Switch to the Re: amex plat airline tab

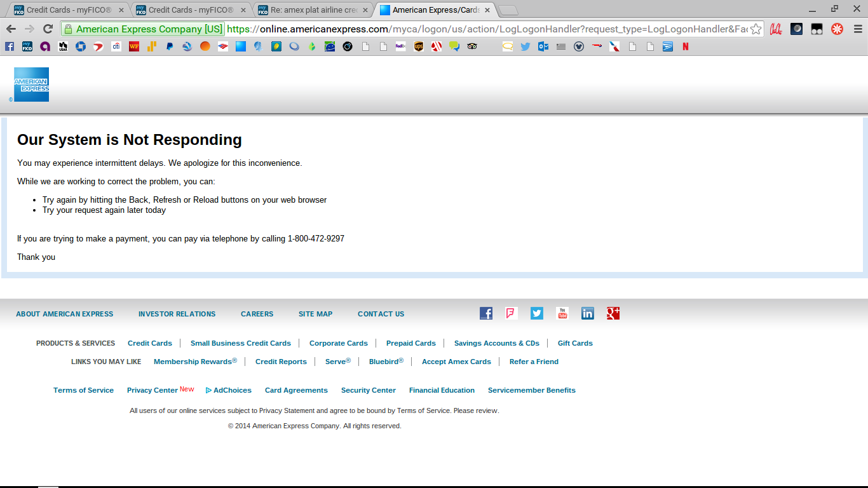pyautogui.click(x=313, y=10)
